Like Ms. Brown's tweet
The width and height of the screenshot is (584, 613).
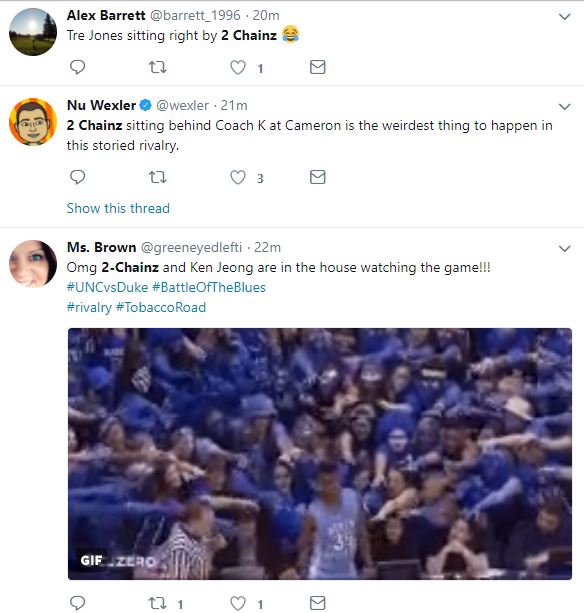pos(238,603)
